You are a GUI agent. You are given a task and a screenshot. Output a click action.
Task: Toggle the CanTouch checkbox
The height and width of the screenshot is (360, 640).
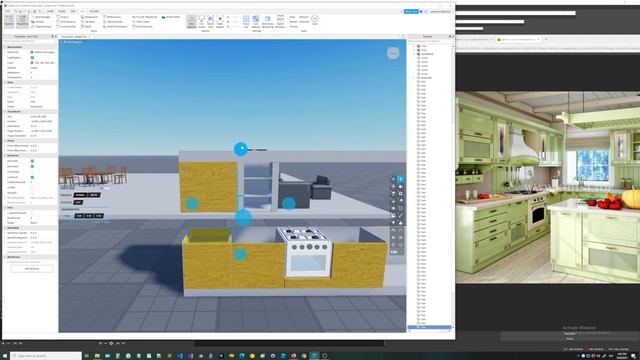pyautogui.click(x=32, y=177)
